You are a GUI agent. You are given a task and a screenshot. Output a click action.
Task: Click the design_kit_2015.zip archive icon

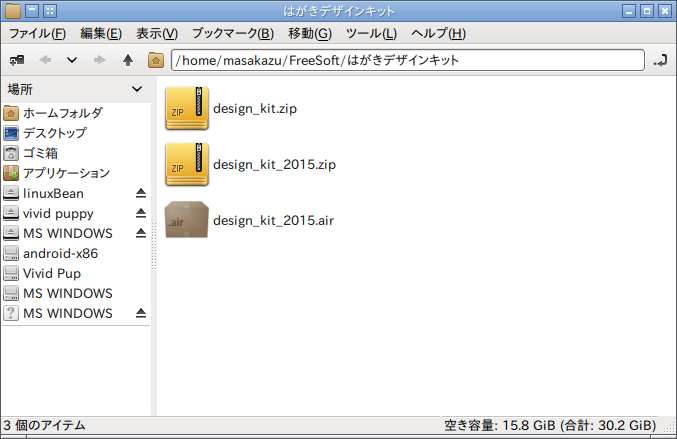tap(187, 164)
